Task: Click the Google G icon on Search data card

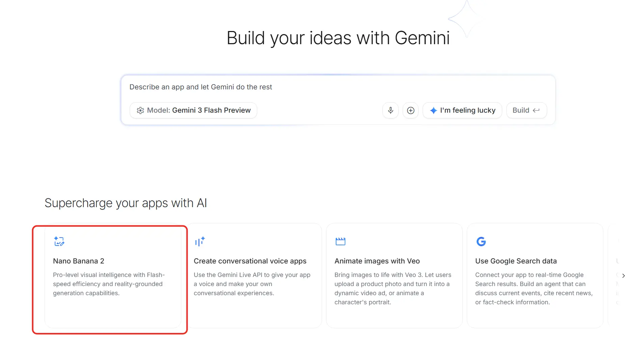Action: [x=481, y=241]
